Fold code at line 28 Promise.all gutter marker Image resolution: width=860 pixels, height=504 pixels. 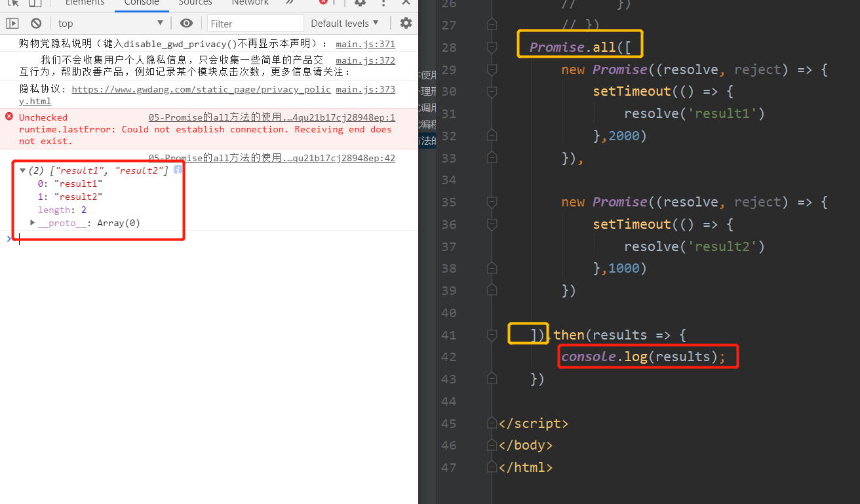tap(492, 47)
